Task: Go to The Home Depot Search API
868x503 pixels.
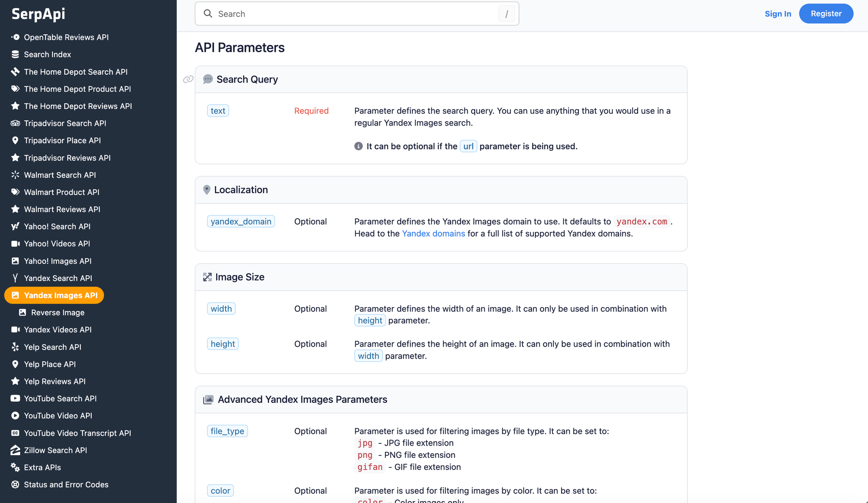Action: [76, 72]
